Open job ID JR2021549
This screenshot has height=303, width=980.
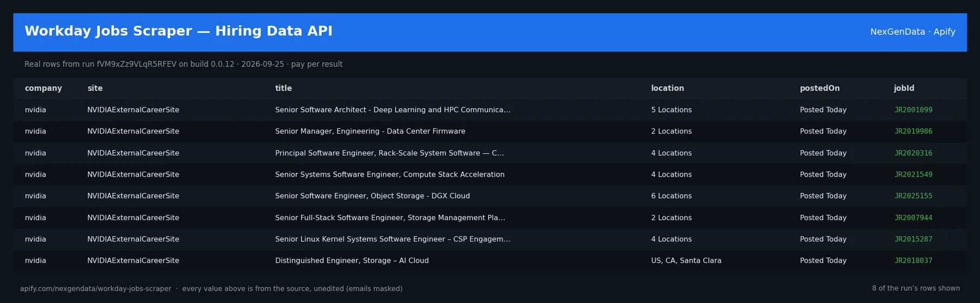tap(913, 174)
